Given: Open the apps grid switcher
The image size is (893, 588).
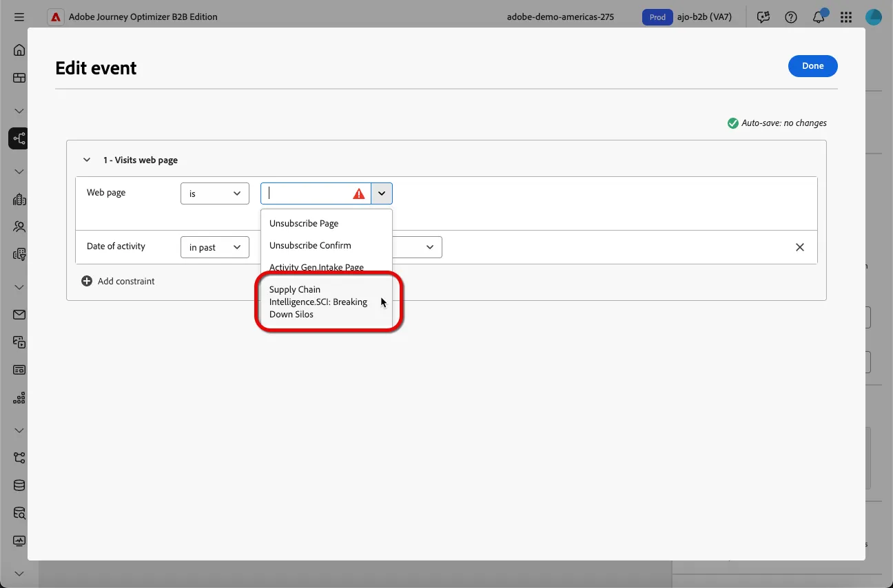Looking at the screenshot, I should tap(846, 17).
